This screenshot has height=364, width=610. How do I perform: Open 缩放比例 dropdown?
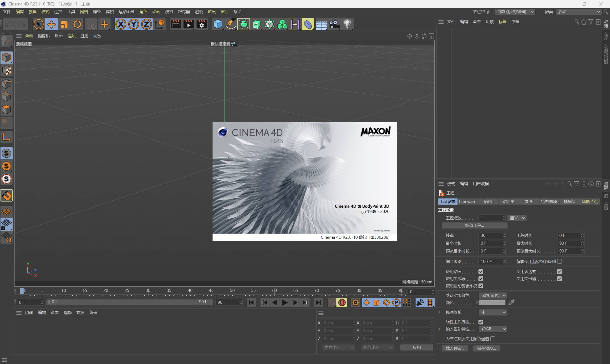tap(377, 347)
